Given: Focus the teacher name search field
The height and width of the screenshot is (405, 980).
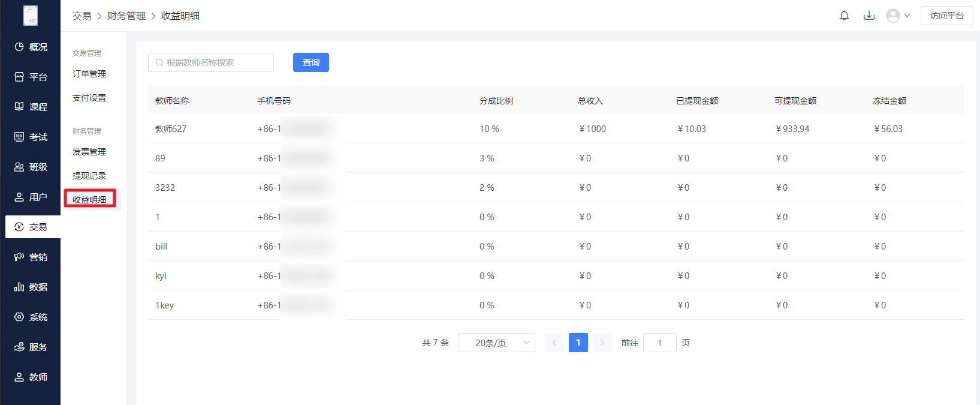Looking at the screenshot, I should [211, 62].
